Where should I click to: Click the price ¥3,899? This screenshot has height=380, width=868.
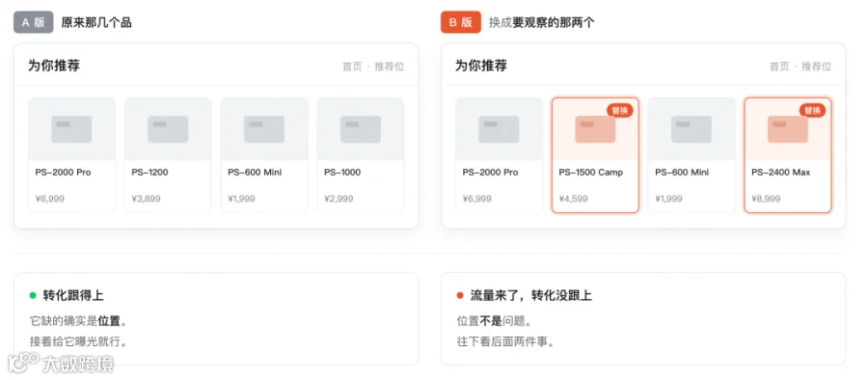tap(147, 199)
